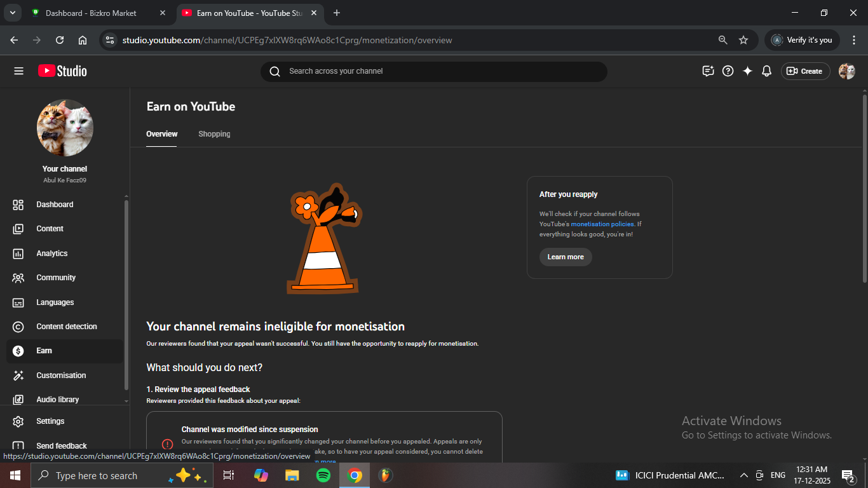This screenshot has width=868, height=488.
Task: Click the Ask Studio sparkle icon
Action: pos(747,71)
